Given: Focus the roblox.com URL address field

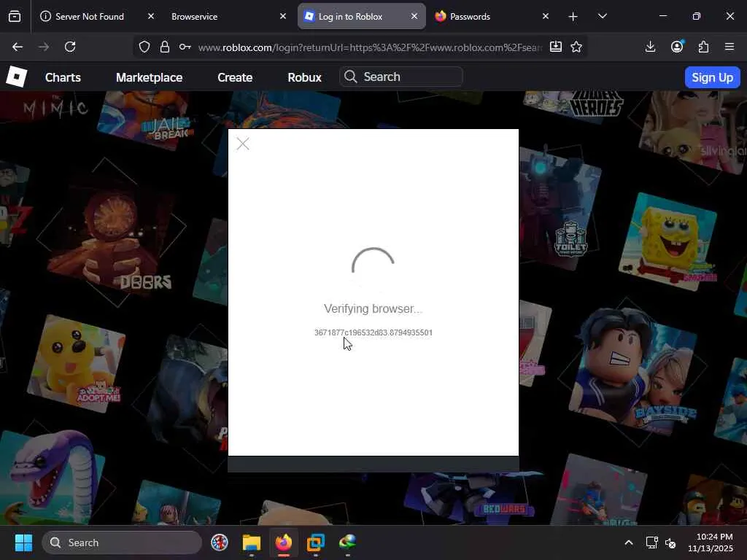Looking at the screenshot, I should [x=370, y=47].
